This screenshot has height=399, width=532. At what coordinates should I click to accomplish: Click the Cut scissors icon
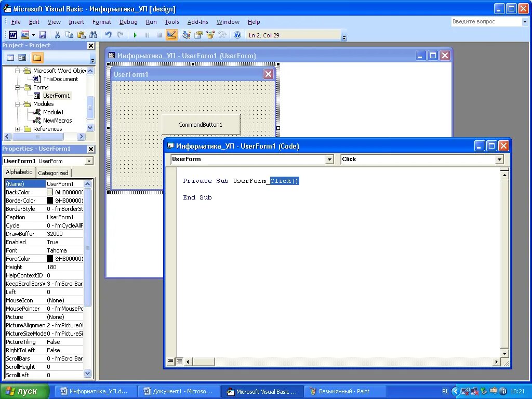(57, 35)
